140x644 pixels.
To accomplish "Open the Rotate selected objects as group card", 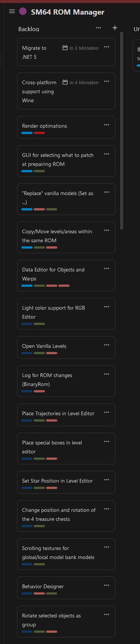I will (66, 622).
